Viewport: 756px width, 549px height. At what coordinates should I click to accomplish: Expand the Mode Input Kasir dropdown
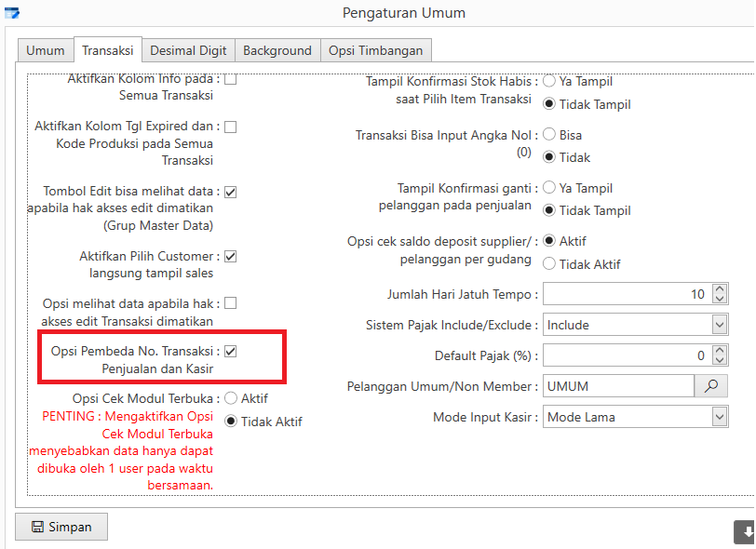719,417
